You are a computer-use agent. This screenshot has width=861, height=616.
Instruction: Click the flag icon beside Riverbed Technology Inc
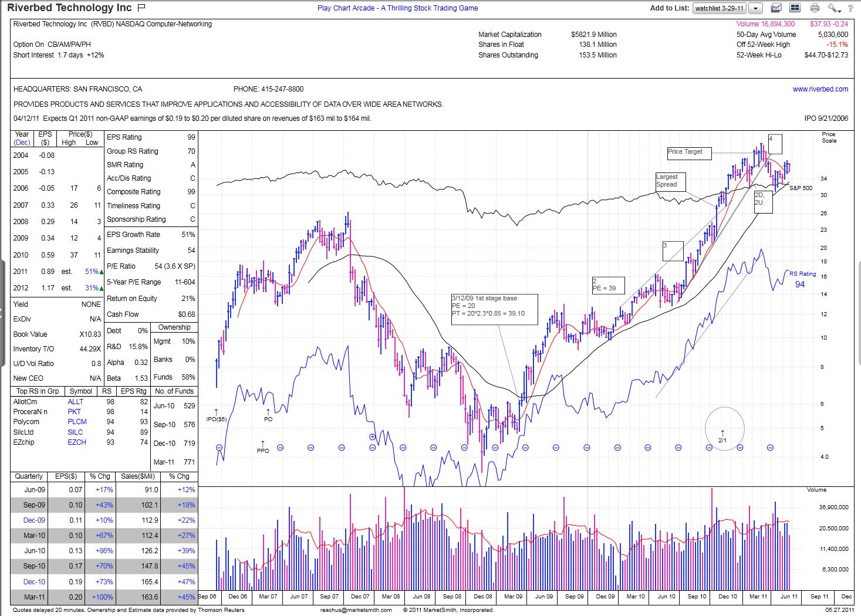click(141, 8)
